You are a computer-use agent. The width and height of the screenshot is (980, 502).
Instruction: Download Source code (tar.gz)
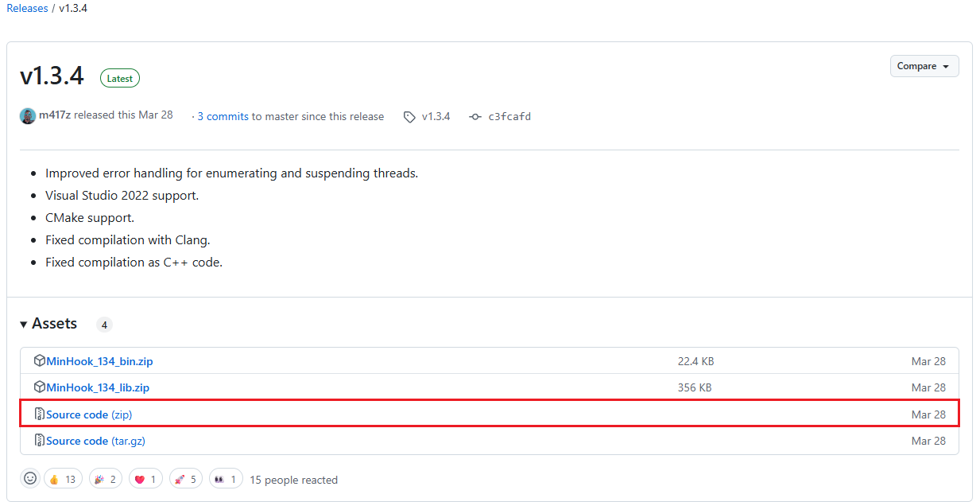tap(95, 441)
